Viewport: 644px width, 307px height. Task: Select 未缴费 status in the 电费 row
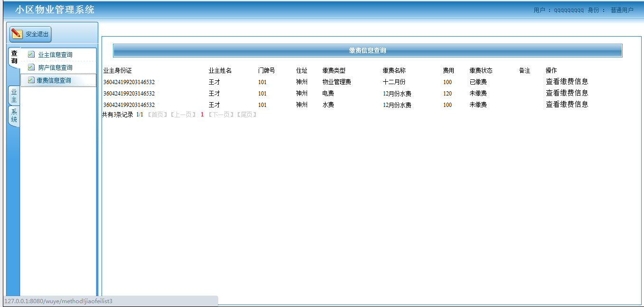pyautogui.click(x=478, y=93)
